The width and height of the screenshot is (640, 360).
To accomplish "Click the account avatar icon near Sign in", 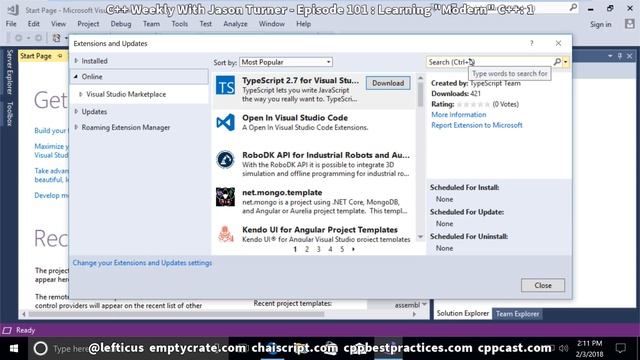I will click(x=630, y=24).
